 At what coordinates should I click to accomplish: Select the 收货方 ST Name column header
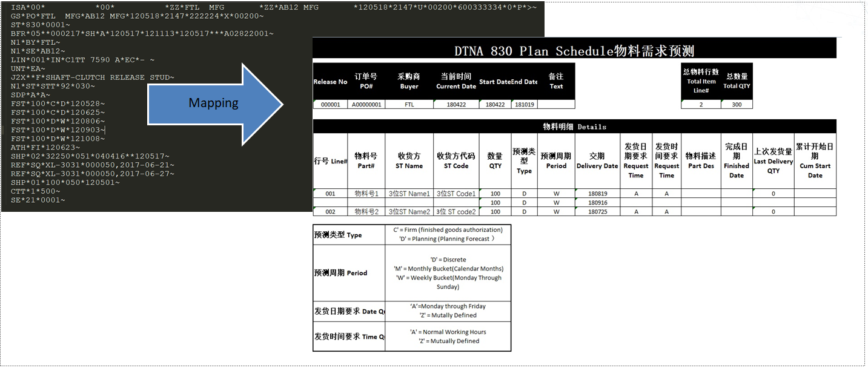tap(409, 161)
